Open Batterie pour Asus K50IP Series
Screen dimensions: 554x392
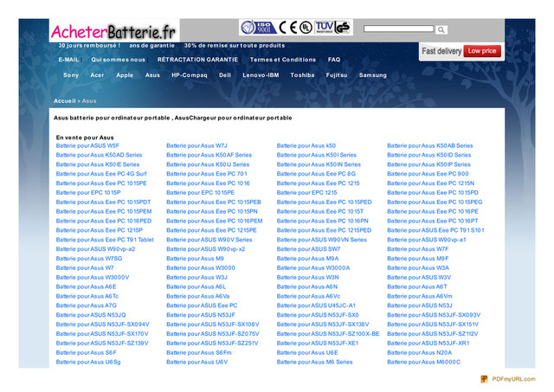(x=429, y=164)
